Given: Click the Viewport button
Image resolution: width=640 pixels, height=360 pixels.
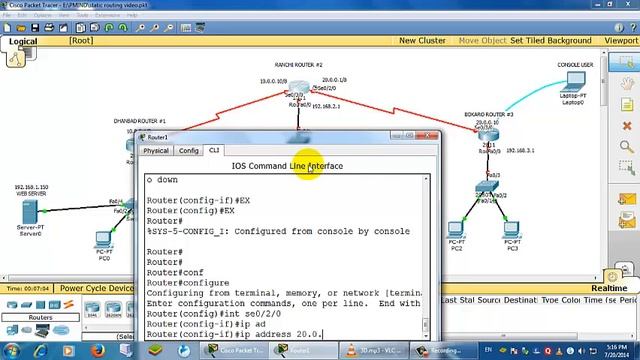Looking at the screenshot, I should pyautogui.click(x=621, y=40).
